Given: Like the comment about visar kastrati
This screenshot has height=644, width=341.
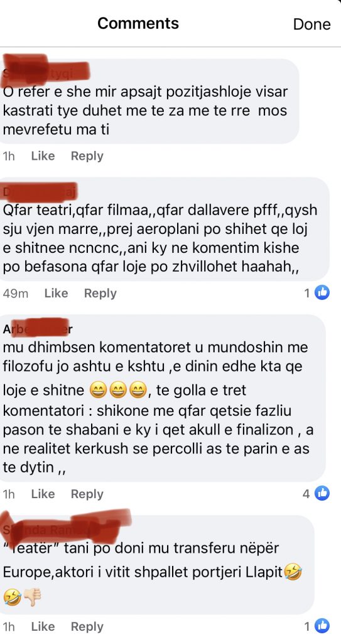Looking at the screenshot, I should [x=43, y=156].
